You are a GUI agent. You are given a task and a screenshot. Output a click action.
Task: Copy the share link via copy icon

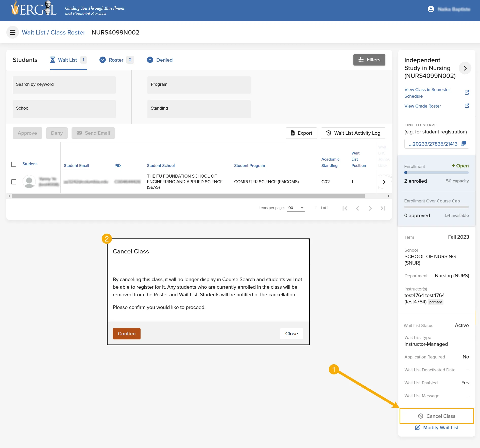(463, 144)
